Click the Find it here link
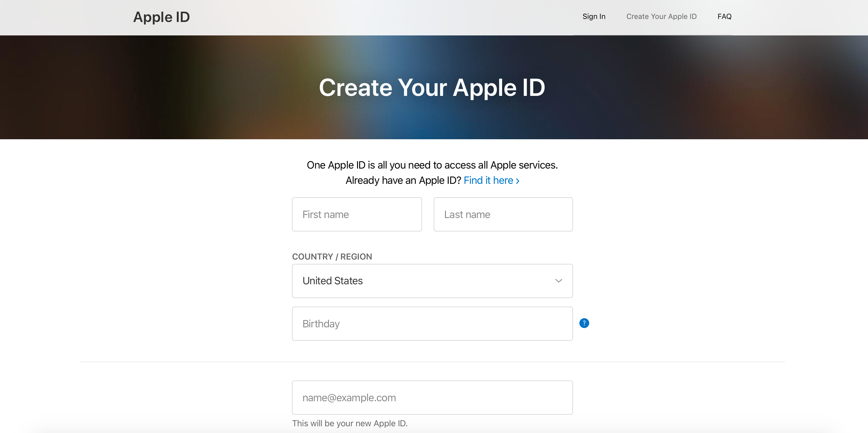The image size is (868, 433). click(x=489, y=180)
